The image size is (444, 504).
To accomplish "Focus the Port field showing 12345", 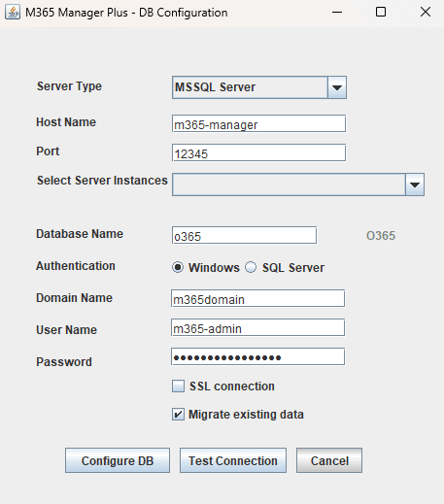I will pyautogui.click(x=258, y=152).
